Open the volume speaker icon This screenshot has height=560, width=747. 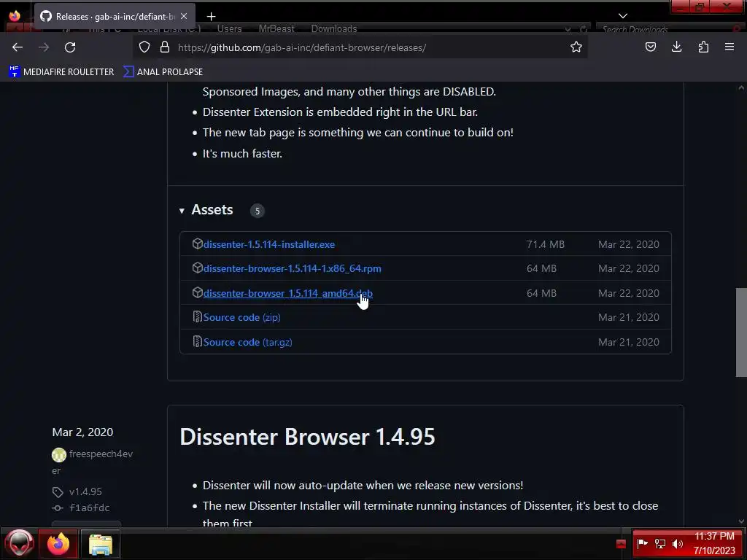677,543
